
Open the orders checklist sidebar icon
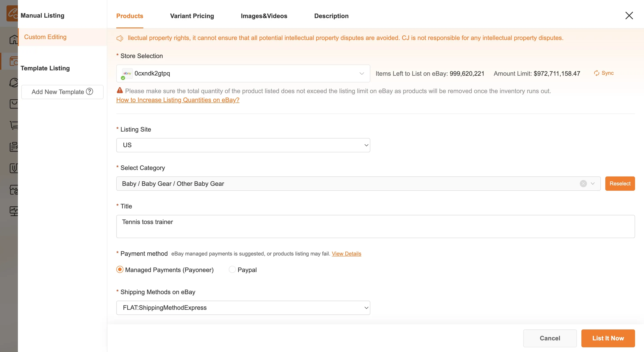pos(14,147)
